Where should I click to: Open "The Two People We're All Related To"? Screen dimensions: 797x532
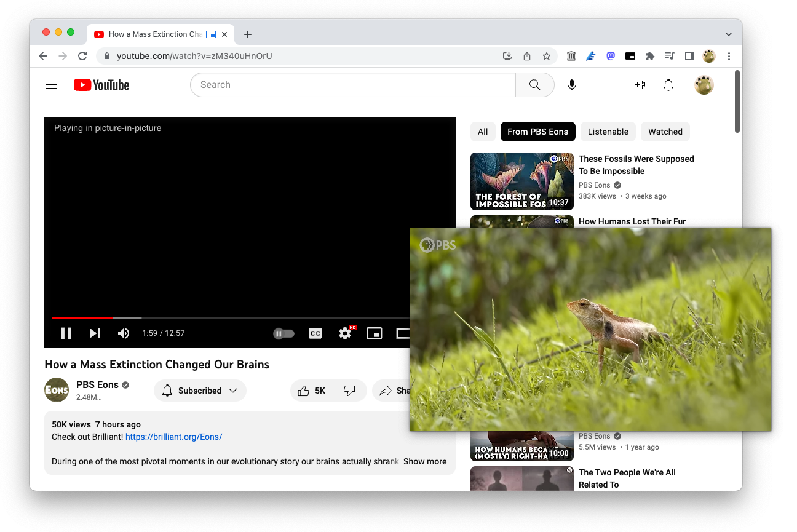[x=627, y=478]
